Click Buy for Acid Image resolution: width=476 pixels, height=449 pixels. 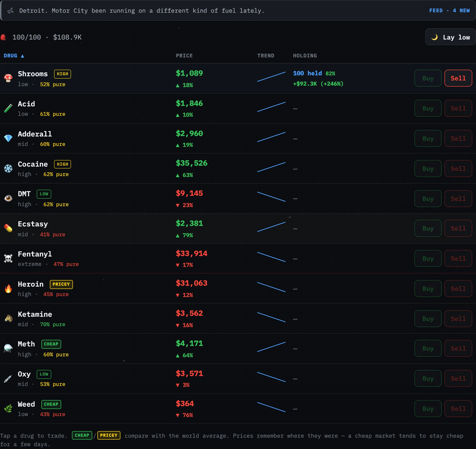(428, 108)
